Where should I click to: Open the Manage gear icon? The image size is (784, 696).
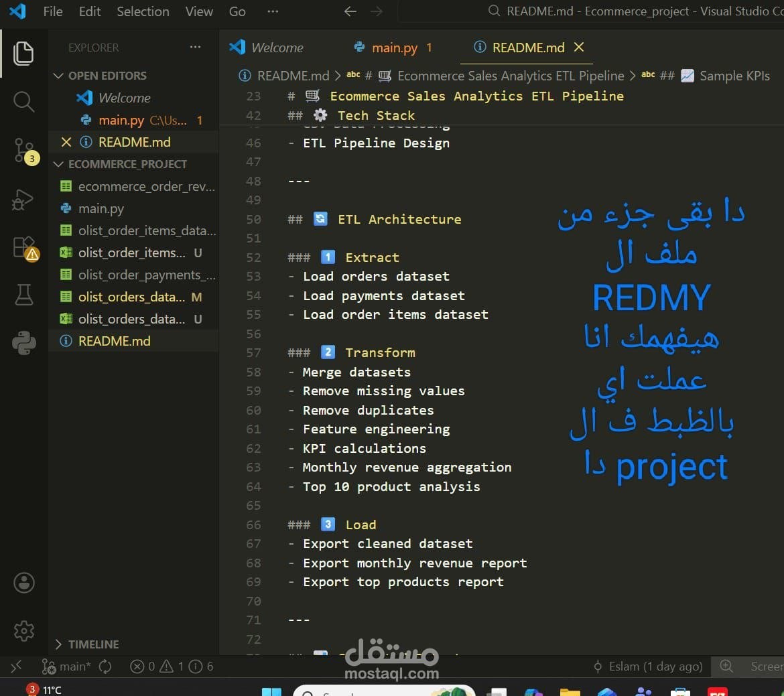23,631
